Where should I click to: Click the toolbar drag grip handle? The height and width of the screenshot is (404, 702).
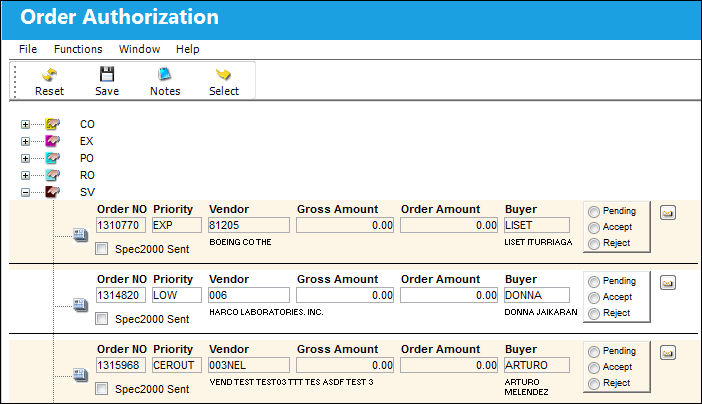(x=15, y=81)
